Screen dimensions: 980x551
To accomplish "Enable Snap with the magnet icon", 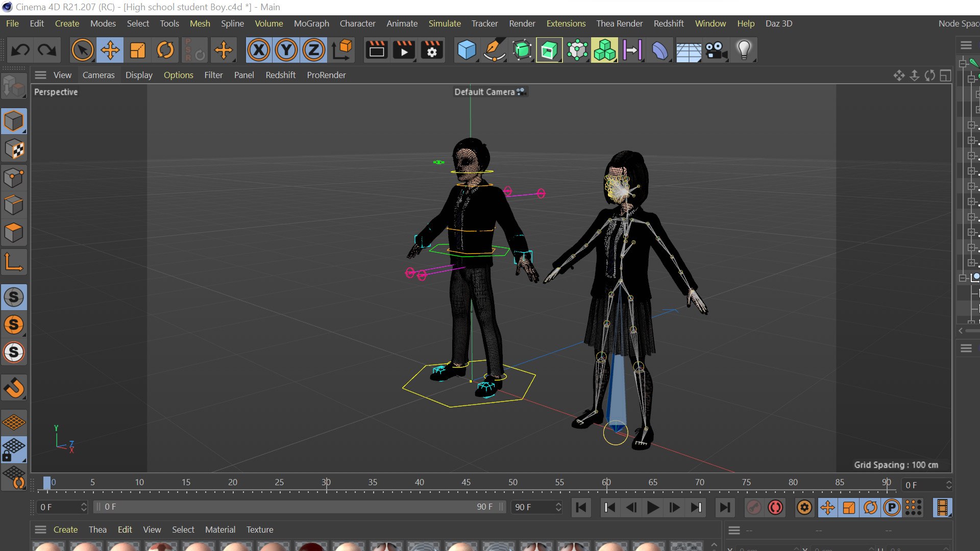I will click(14, 388).
